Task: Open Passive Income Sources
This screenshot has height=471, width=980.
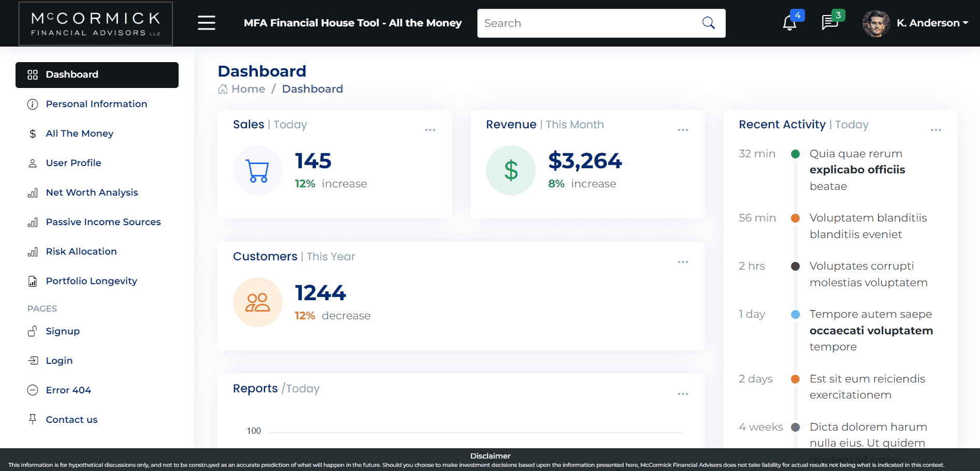Action: 97,222
